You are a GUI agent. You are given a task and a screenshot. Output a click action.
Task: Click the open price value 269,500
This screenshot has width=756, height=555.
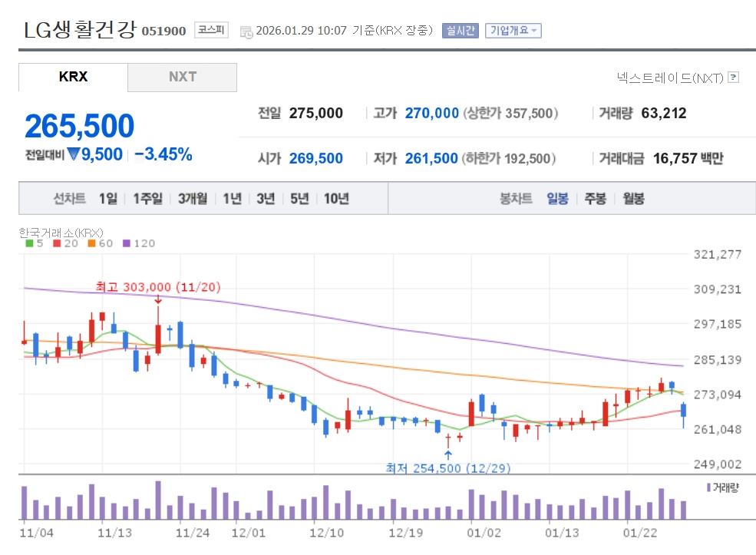[315, 158]
